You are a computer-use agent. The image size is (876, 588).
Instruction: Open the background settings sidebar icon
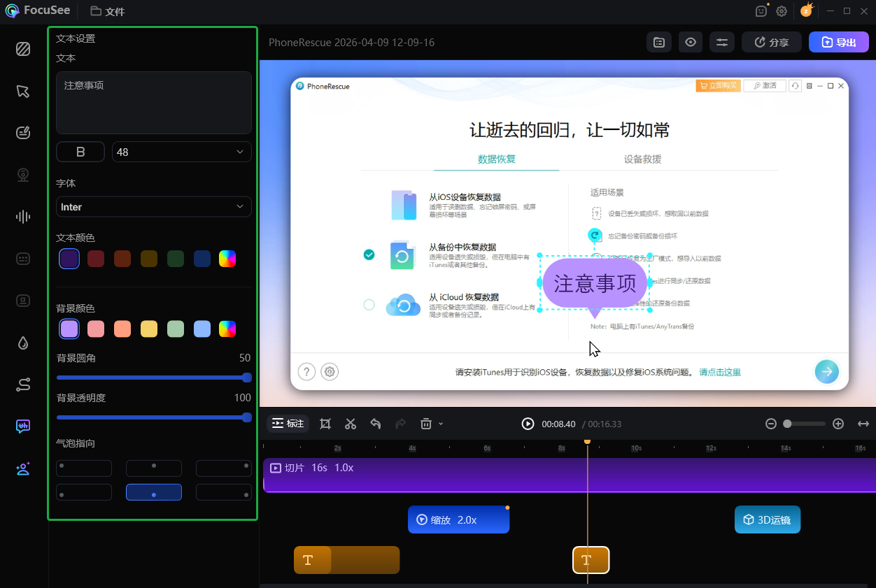[x=23, y=49]
